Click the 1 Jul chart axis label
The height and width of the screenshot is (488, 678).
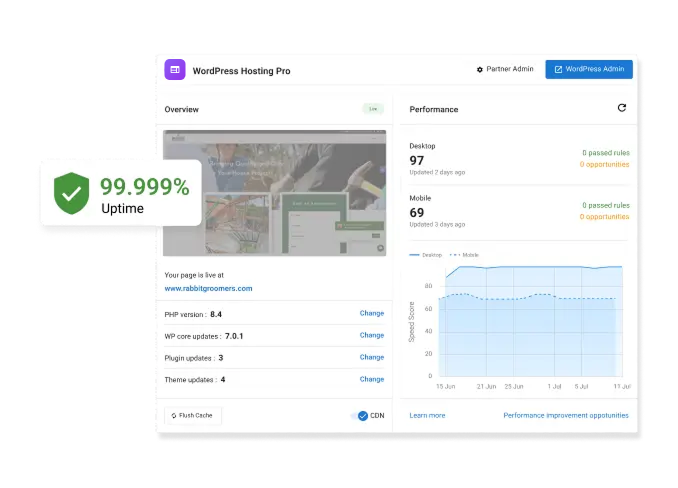tap(554, 386)
